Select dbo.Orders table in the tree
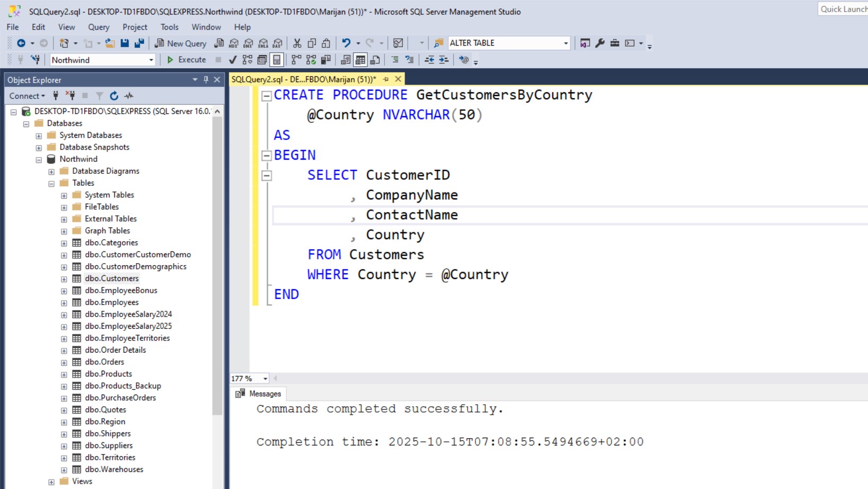The height and width of the screenshot is (489, 868). coord(104,362)
